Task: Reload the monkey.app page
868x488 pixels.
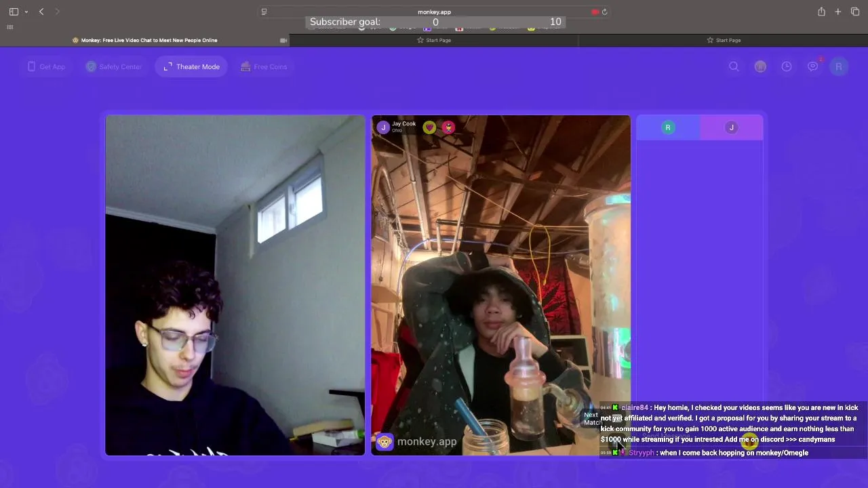Action: coord(604,12)
